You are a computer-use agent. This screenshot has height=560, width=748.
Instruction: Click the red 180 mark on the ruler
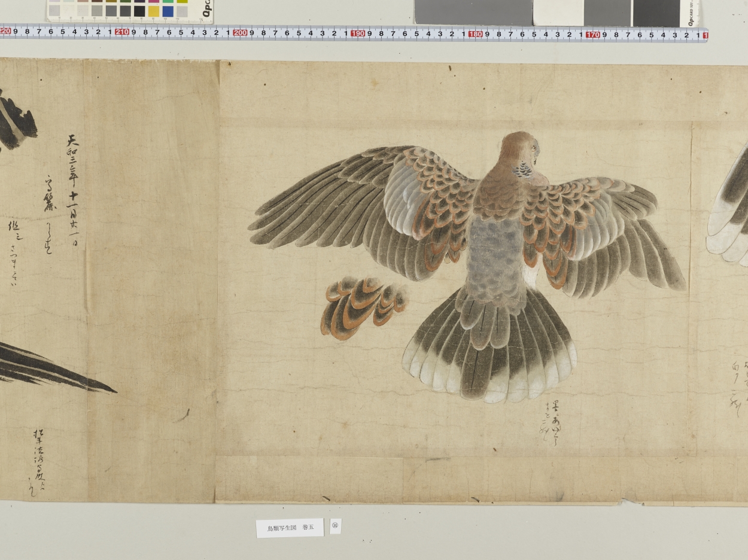(476, 34)
